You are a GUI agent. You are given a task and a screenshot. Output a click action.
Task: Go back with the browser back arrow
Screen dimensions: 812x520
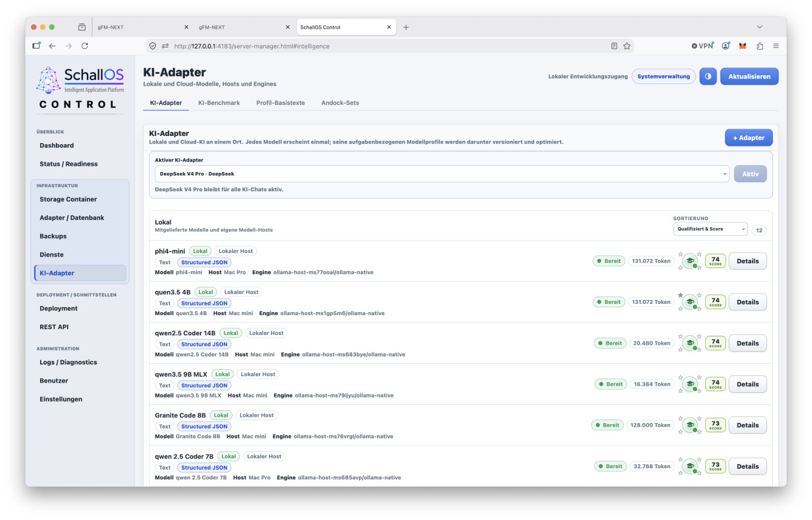[52, 46]
